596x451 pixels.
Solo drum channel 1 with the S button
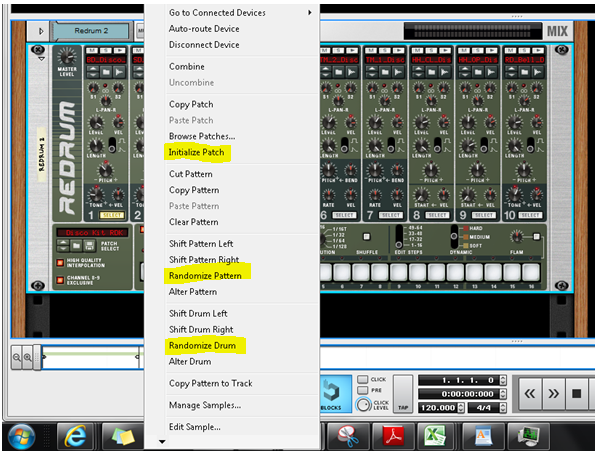pos(106,51)
